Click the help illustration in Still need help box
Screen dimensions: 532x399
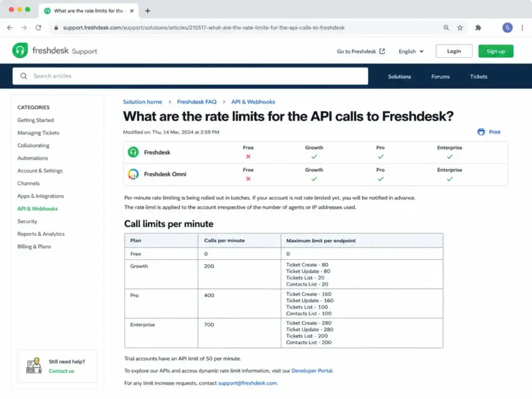pyautogui.click(x=34, y=366)
